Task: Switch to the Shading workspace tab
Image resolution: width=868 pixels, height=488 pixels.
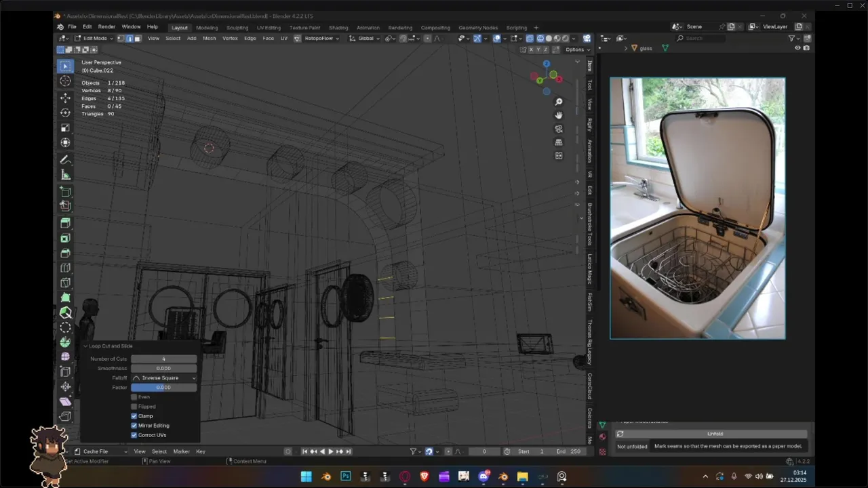Action: [x=338, y=28]
